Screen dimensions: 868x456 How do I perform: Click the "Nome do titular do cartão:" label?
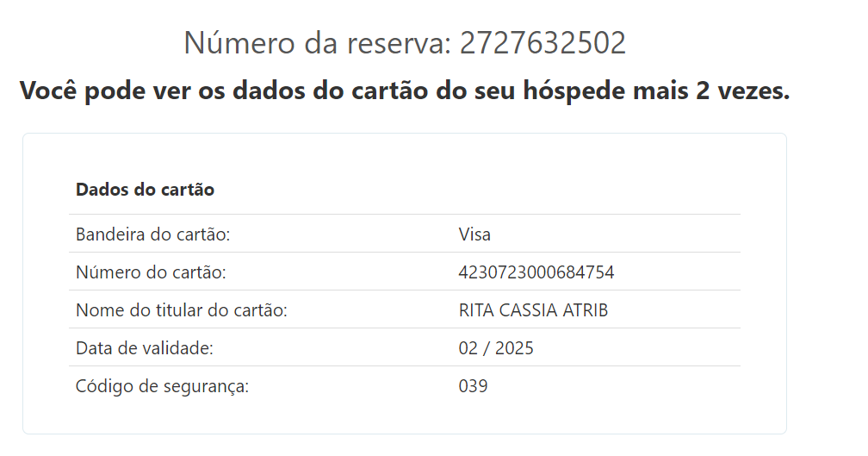tap(181, 310)
